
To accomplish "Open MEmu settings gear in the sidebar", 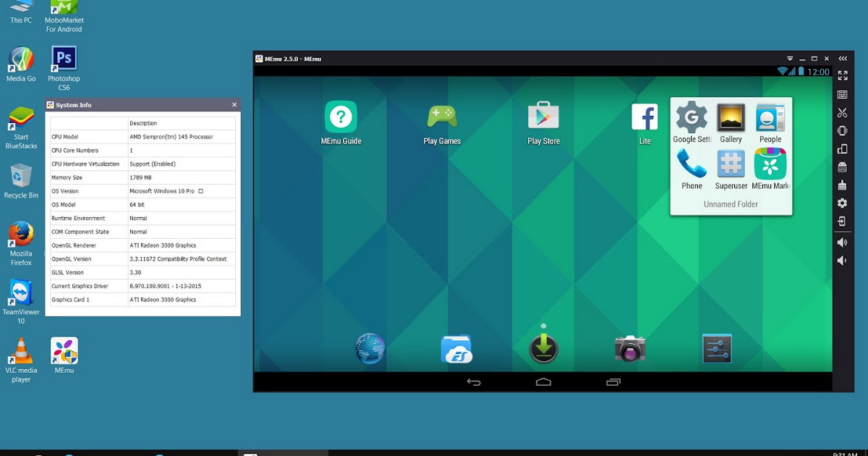I will pyautogui.click(x=841, y=203).
